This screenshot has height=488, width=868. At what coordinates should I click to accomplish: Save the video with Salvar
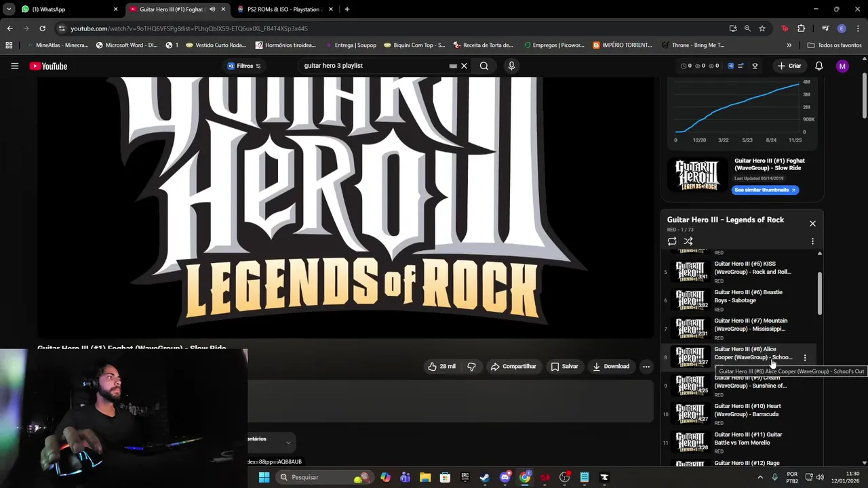pyautogui.click(x=564, y=366)
